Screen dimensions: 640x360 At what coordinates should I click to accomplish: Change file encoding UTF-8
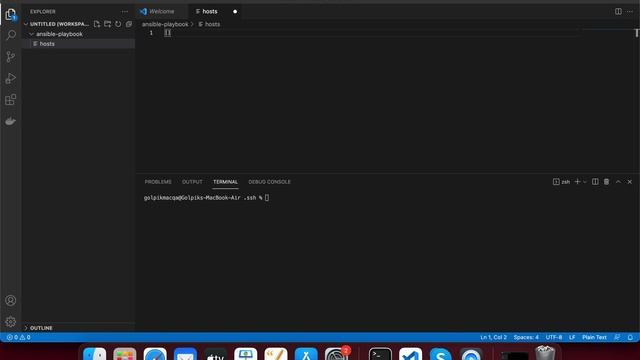click(x=554, y=337)
